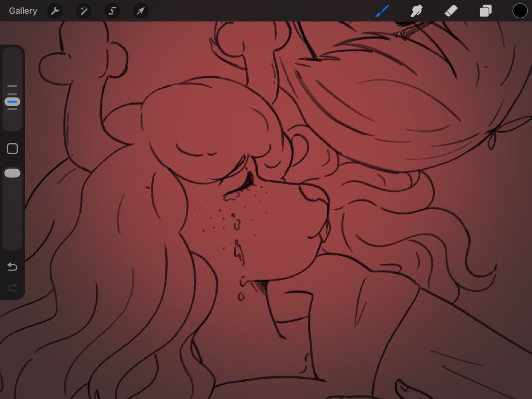Screen dimensions: 532x399
Task: Undo the last stroke
Action: [x=12, y=267]
